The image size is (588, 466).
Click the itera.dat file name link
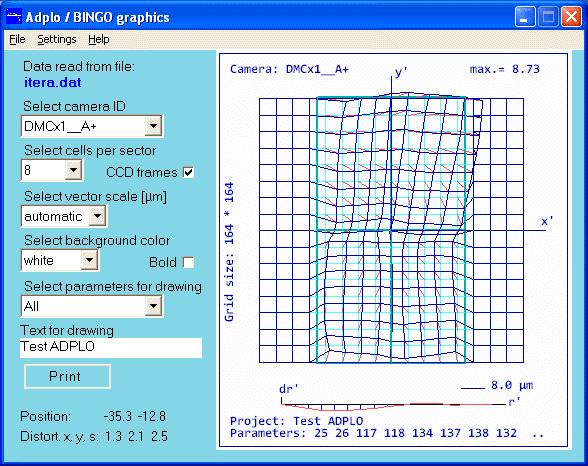[x=52, y=82]
